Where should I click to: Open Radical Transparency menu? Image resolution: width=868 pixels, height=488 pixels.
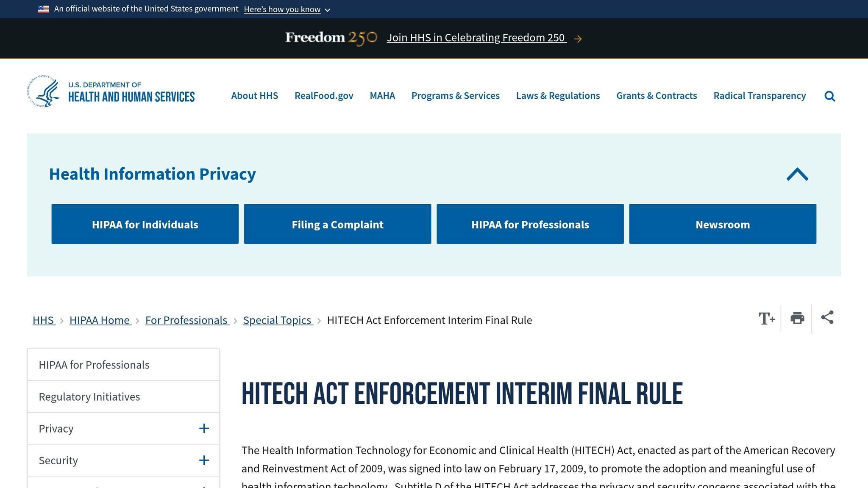(x=759, y=96)
